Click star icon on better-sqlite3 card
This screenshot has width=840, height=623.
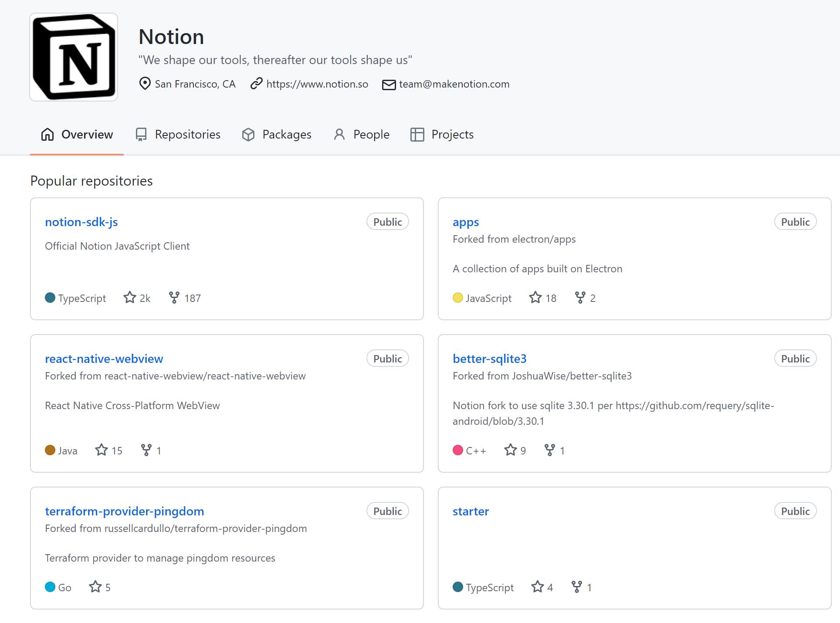click(x=510, y=450)
